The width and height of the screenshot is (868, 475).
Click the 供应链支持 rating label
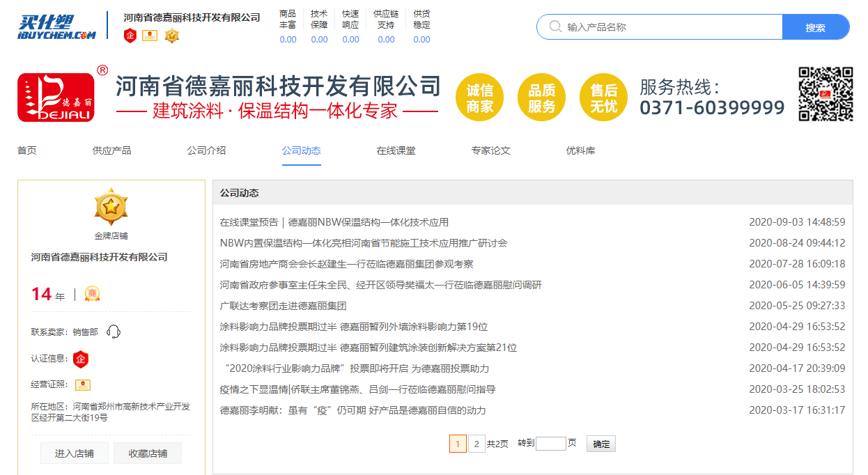click(386, 19)
